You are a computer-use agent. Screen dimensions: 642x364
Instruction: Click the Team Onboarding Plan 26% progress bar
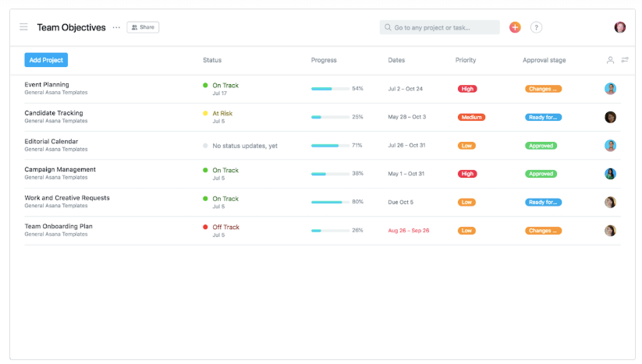coord(330,231)
